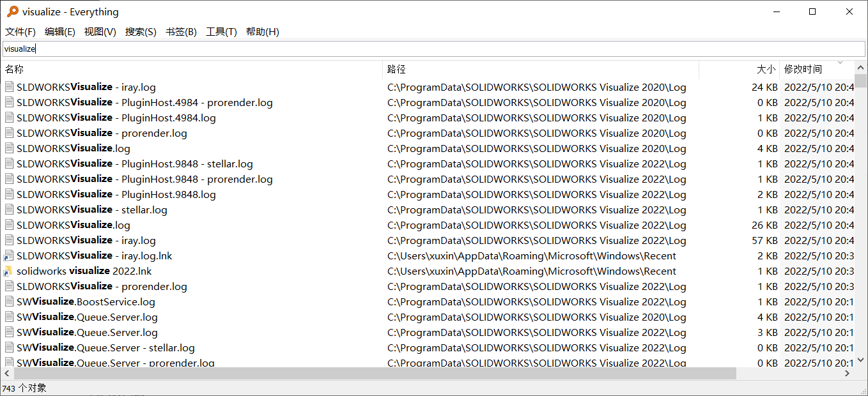Click file icon of the 24 KB iray.log row
The width and height of the screenshot is (868, 396).
(x=9, y=87)
